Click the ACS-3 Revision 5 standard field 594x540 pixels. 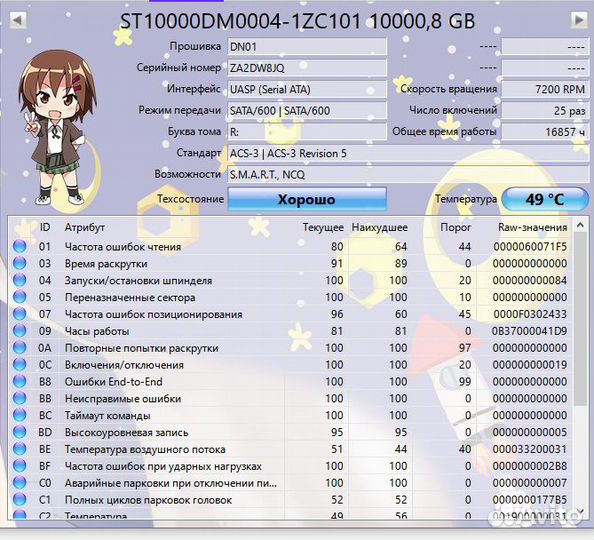click(408, 153)
